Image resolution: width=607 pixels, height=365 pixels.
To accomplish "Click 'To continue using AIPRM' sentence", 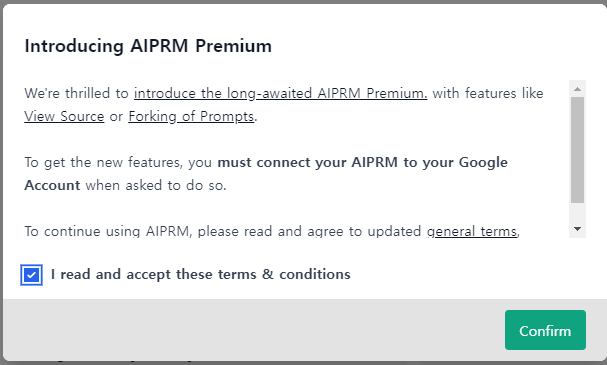I will (108, 231).
